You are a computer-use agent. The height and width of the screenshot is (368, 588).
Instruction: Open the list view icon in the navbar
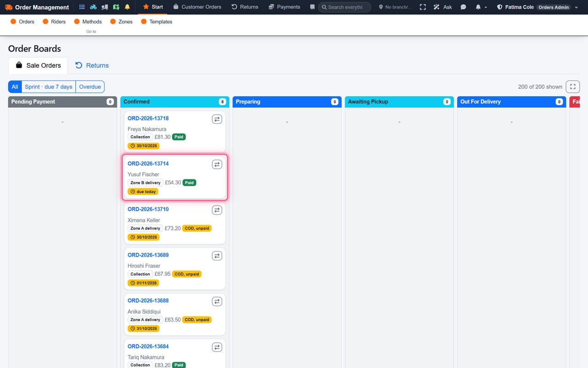click(x=82, y=7)
